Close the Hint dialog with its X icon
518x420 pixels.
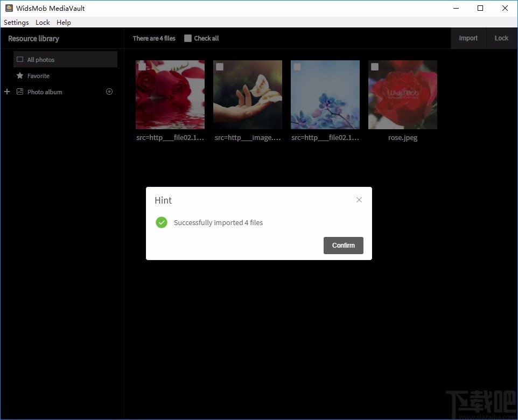359,200
